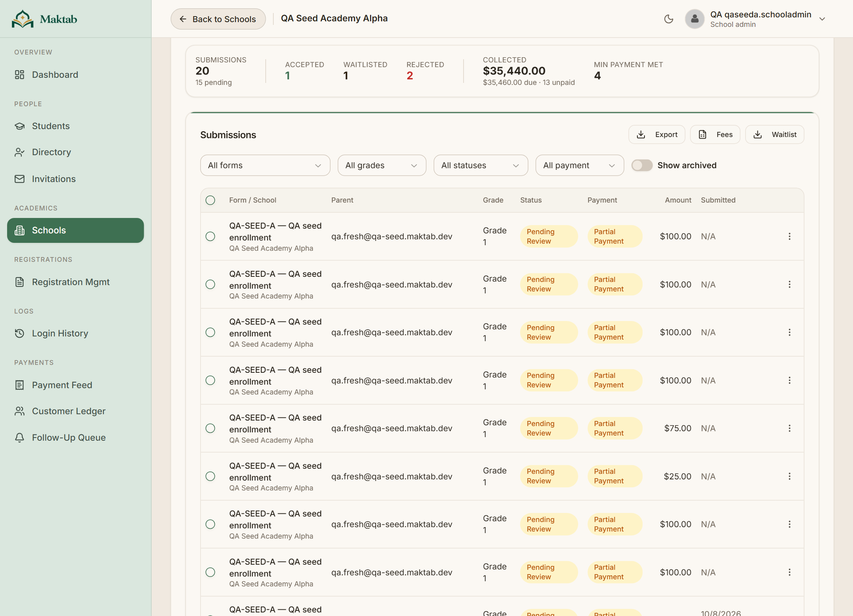Click the collected total $35,440.00
This screenshot has width=853, height=616.
pyautogui.click(x=514, y=71)
